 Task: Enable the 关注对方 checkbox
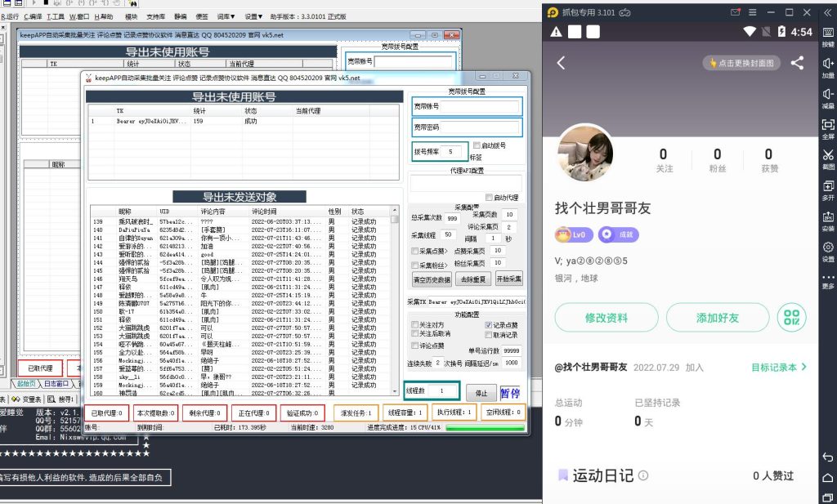[413, 323]
